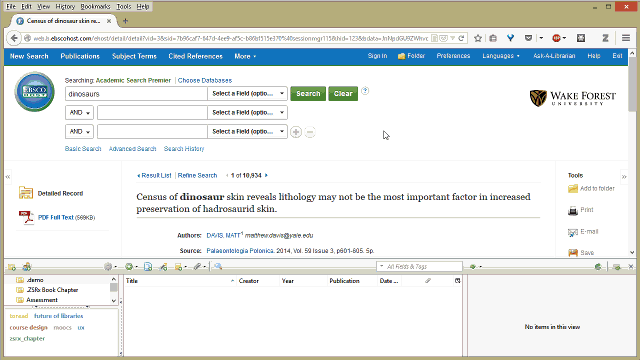This screenshot has width=640, height=360.
Task: Open Zotero Locate green arrow dropdown
Action: [x=475, y=267]
